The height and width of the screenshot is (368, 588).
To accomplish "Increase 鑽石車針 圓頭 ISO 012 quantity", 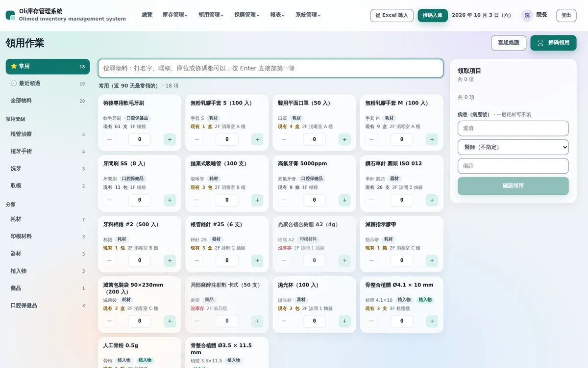I will [432, 200].
